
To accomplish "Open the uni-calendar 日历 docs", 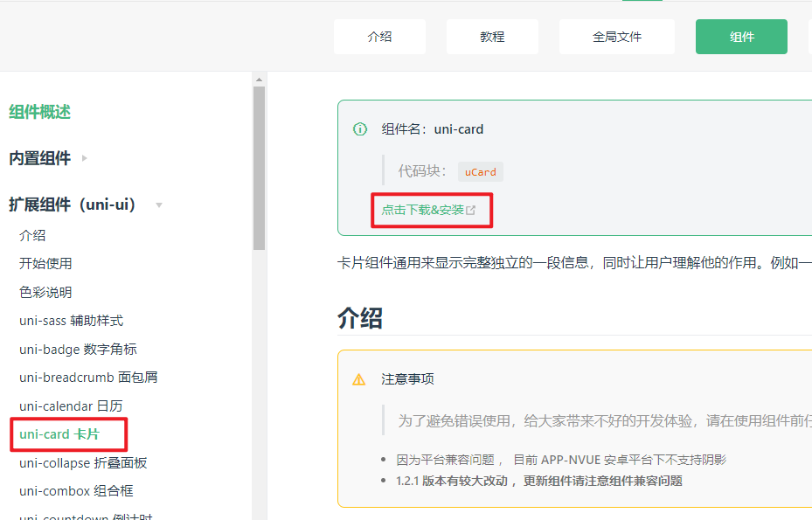I will click(x=73, y=406).
